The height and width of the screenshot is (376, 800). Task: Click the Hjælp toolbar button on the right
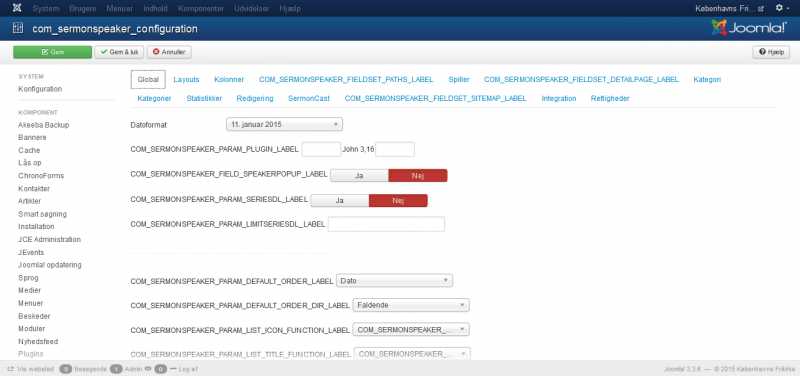point(771,52)
